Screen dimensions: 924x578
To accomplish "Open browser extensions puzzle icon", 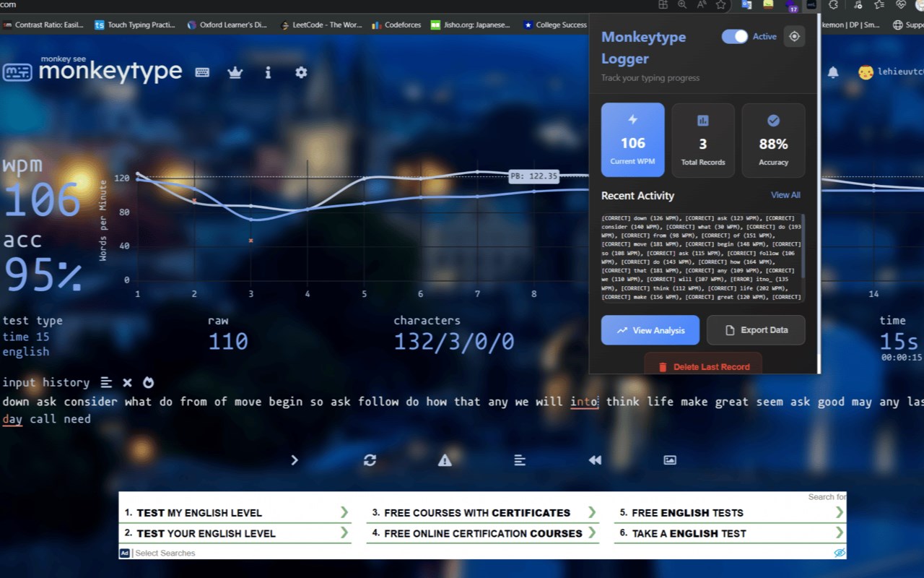I will click(833, 4).
